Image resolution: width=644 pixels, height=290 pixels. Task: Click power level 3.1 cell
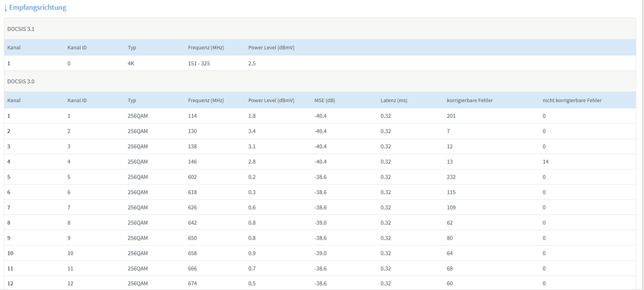252,146
